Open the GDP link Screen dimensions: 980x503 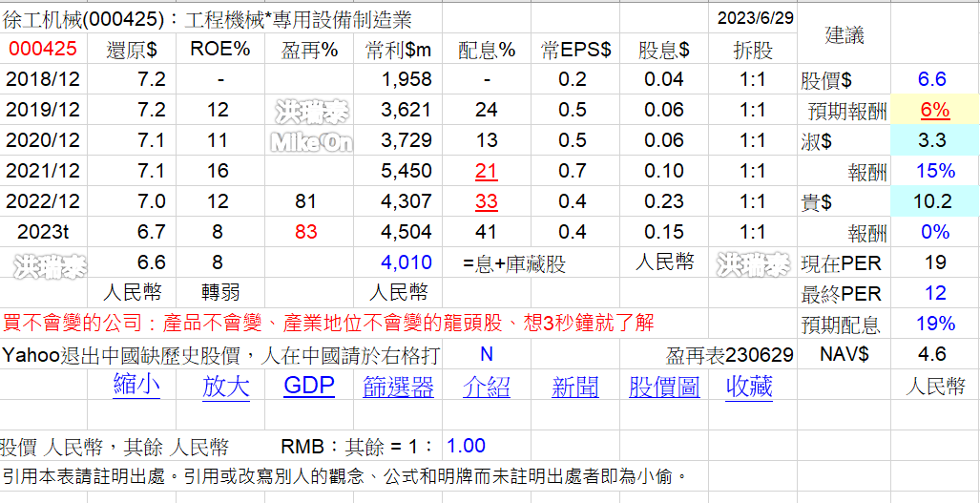(309, 386)
